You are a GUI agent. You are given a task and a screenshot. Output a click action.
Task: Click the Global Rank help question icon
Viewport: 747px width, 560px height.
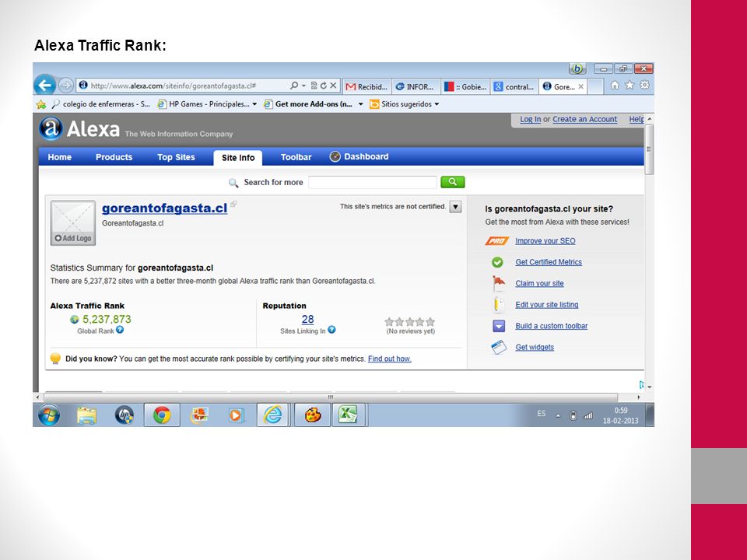pos(120,330)
